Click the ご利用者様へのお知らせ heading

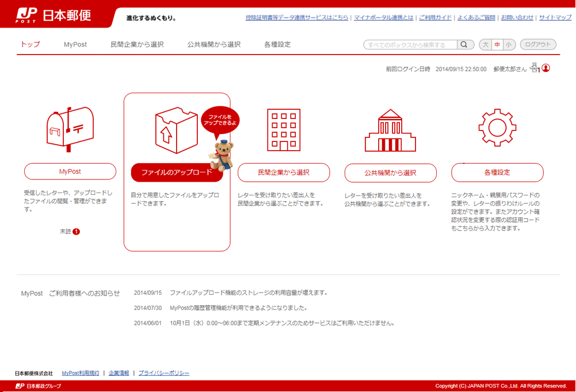(85, 293)
